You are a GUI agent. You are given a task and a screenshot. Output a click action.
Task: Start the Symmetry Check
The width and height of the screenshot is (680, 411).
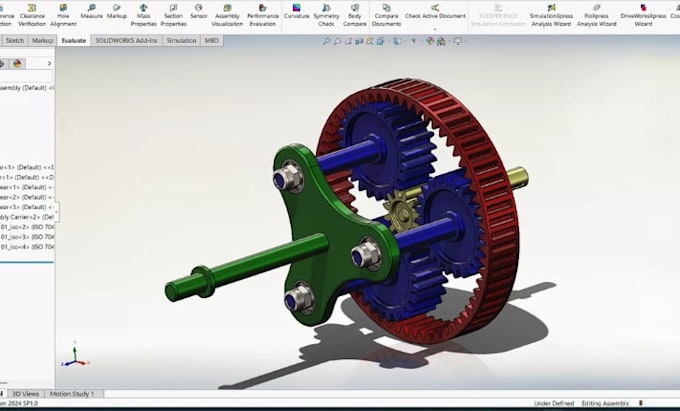[x=326, y=16]
